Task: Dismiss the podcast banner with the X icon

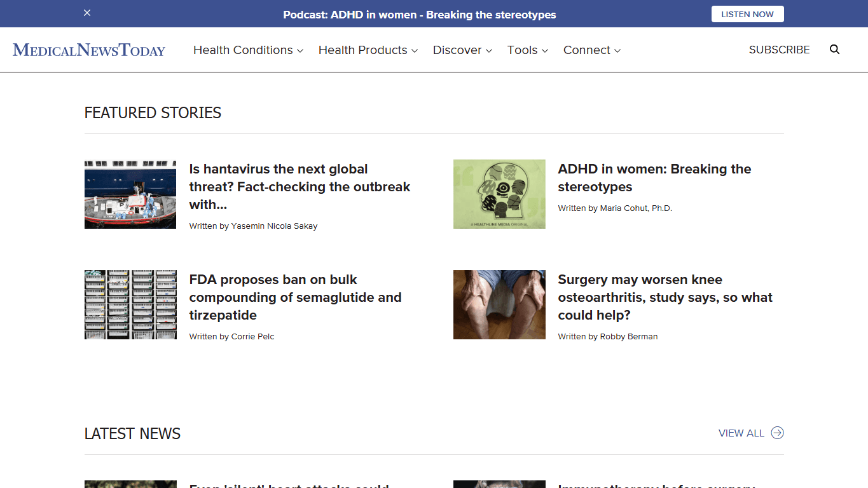Action: (x=87, y=13)
